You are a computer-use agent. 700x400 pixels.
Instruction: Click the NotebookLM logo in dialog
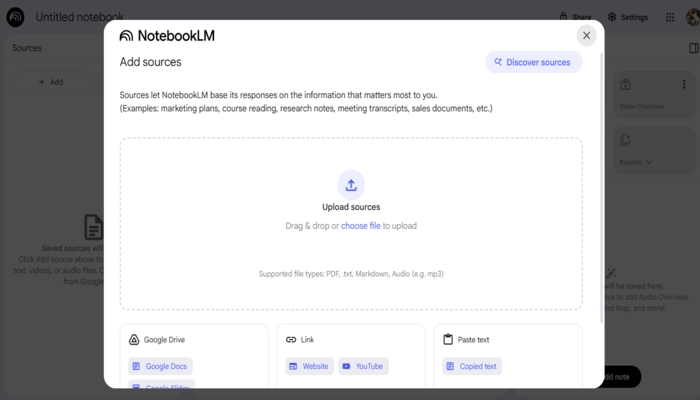pyautogui.click(x=167, y=36)
